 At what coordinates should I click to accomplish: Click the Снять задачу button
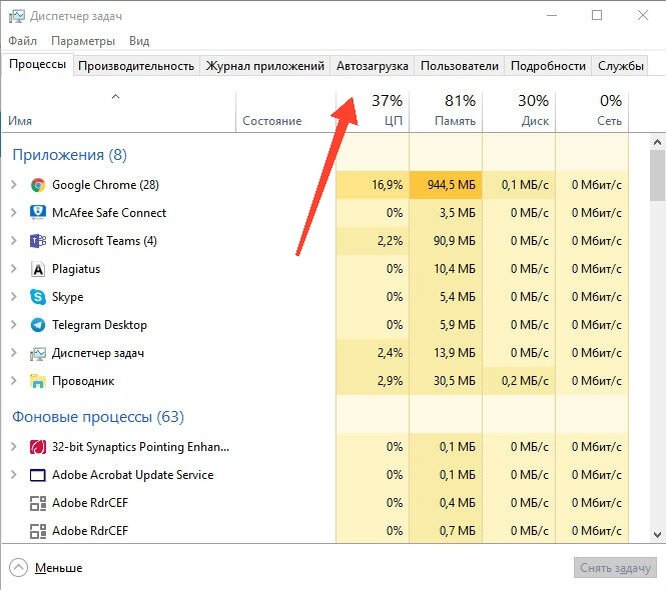(x=615, y=568)
